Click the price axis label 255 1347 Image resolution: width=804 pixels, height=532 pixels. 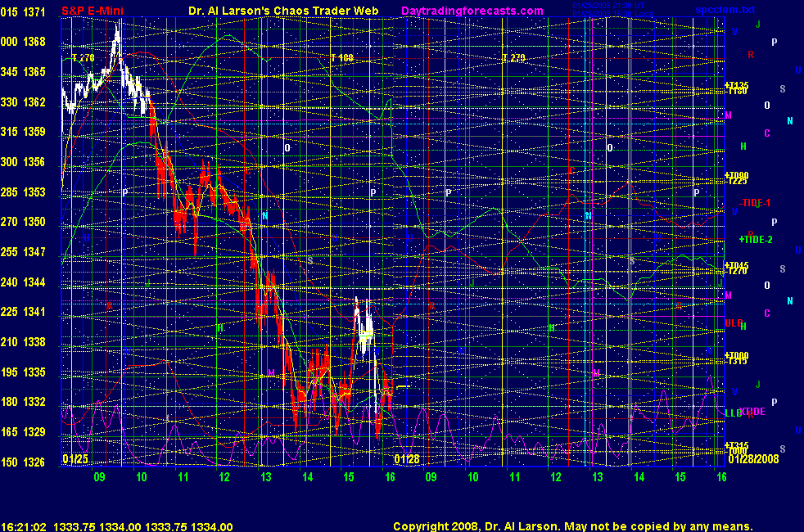23,252
